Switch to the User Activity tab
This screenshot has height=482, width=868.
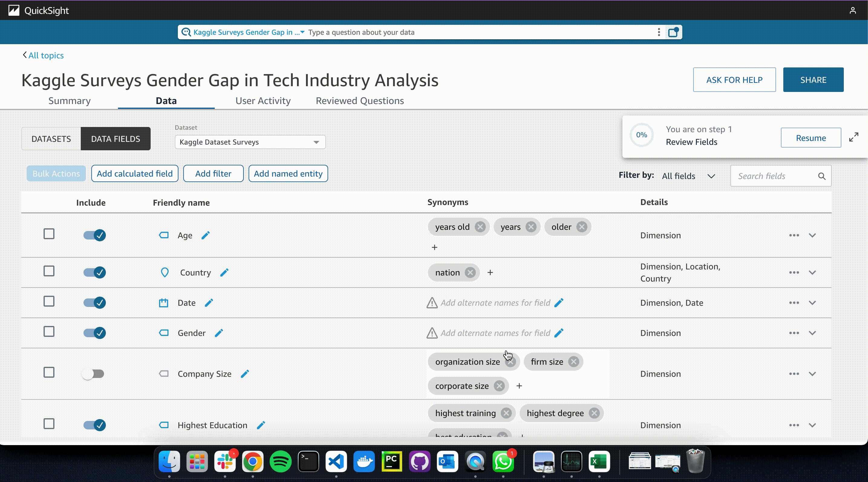coord(263,101)
